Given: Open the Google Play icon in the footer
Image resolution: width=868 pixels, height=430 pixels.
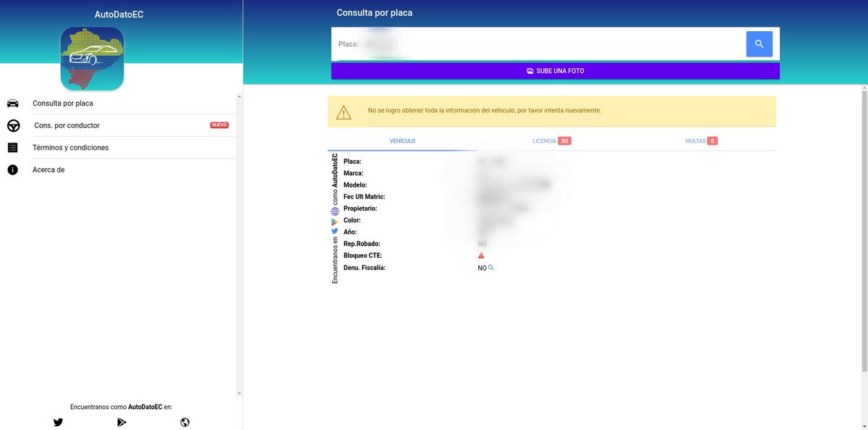Looking at the screenshot, I should coord(122,422).
